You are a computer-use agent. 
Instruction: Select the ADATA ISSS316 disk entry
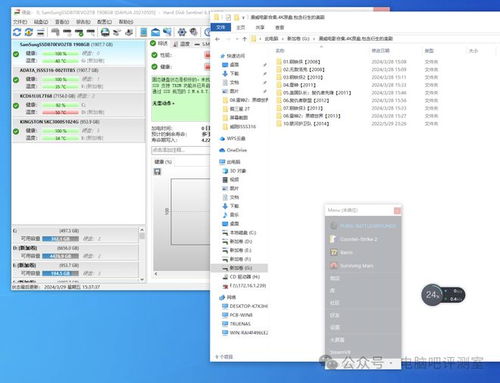(x=78, y=79)
